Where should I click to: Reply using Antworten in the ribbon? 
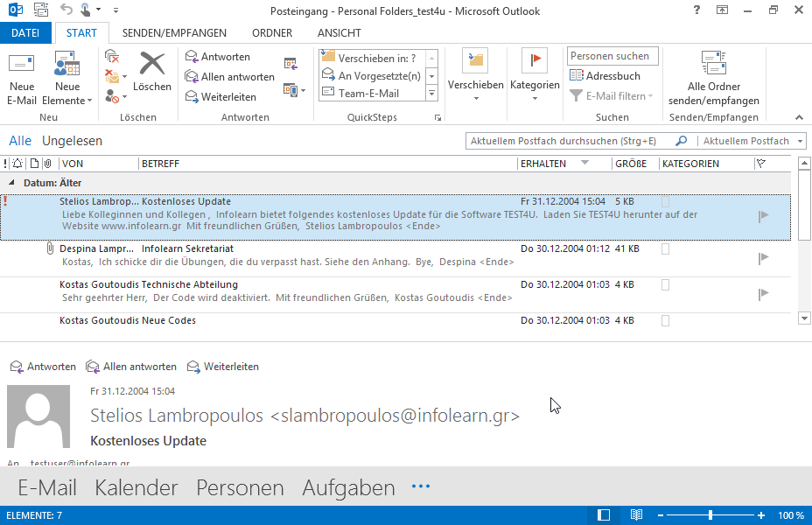click(218, 56)
